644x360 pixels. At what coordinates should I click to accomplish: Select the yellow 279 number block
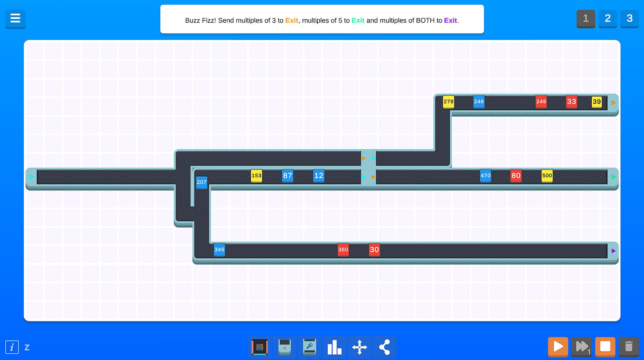pos(448,102)
